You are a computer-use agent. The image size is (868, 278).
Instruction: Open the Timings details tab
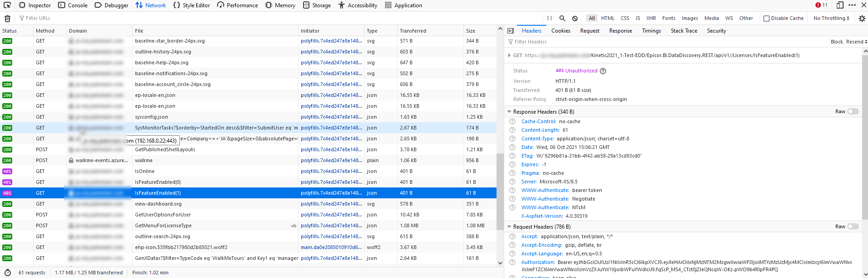651,31
